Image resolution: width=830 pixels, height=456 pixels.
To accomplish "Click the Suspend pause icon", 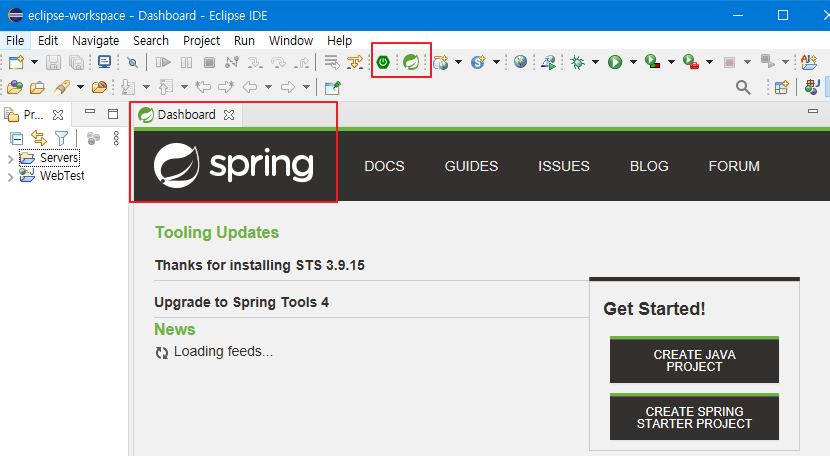I will pos(186,62).
